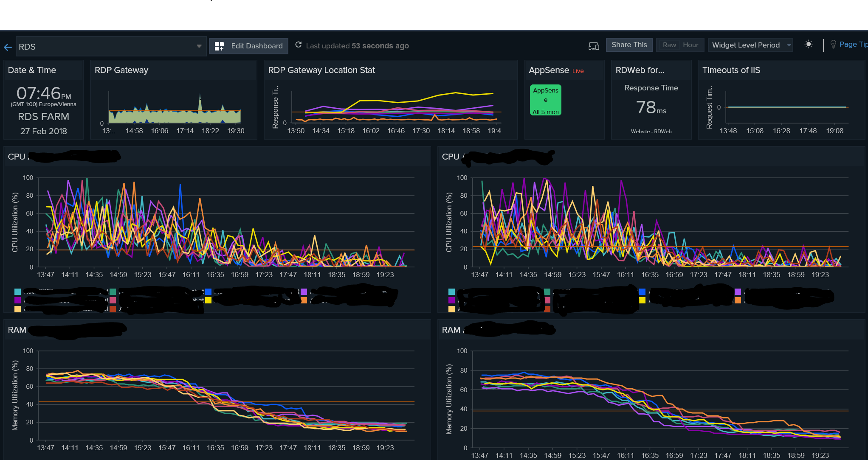Screen dimensions: 868x460
Task: Click the dashboard grid icon on Edit Dashboard
Action: tap(219, 46)
